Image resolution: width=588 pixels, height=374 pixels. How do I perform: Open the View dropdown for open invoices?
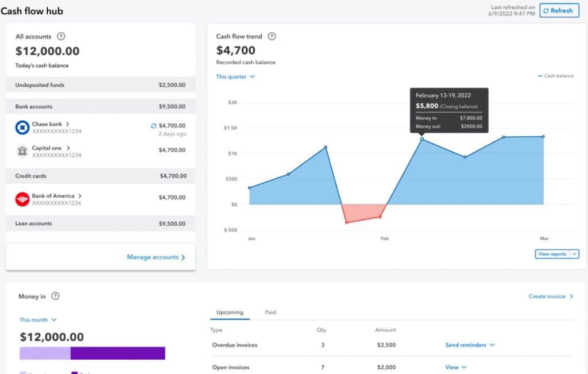click(455, 367)
